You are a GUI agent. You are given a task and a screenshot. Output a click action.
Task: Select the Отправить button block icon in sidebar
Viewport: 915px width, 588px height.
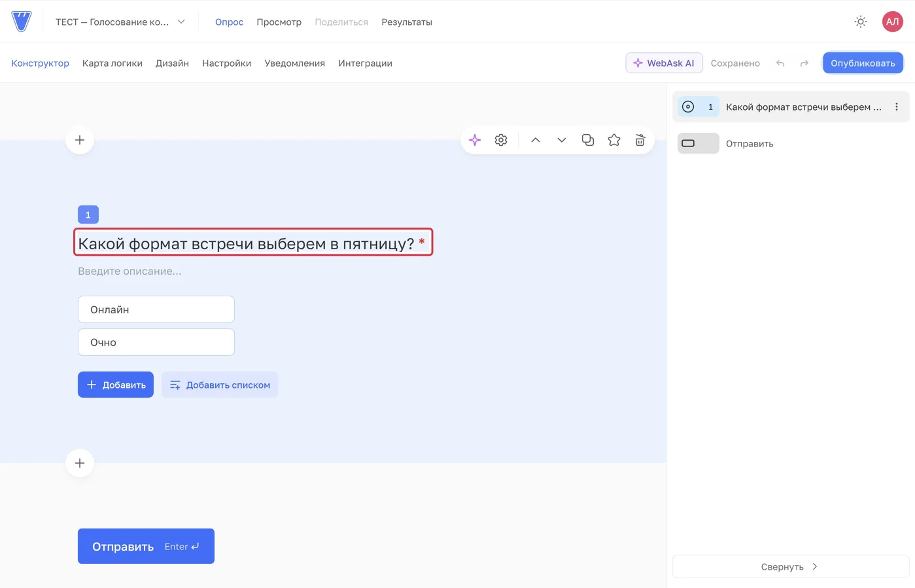click(x=688, y=143)
